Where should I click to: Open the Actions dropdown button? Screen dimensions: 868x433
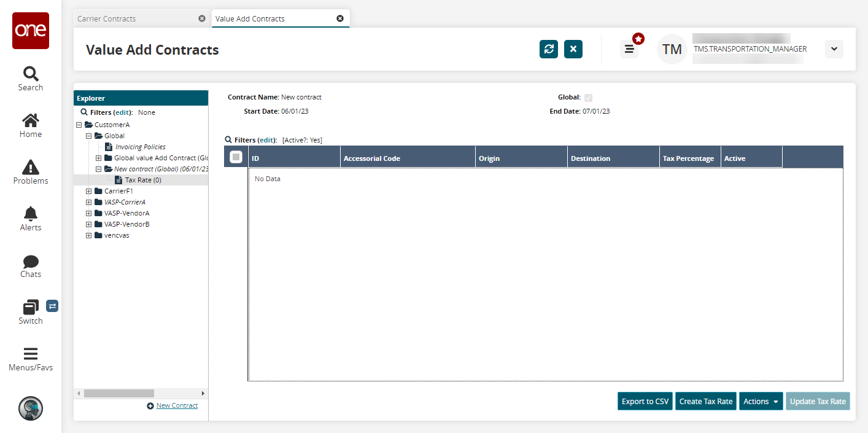(761, 401)
